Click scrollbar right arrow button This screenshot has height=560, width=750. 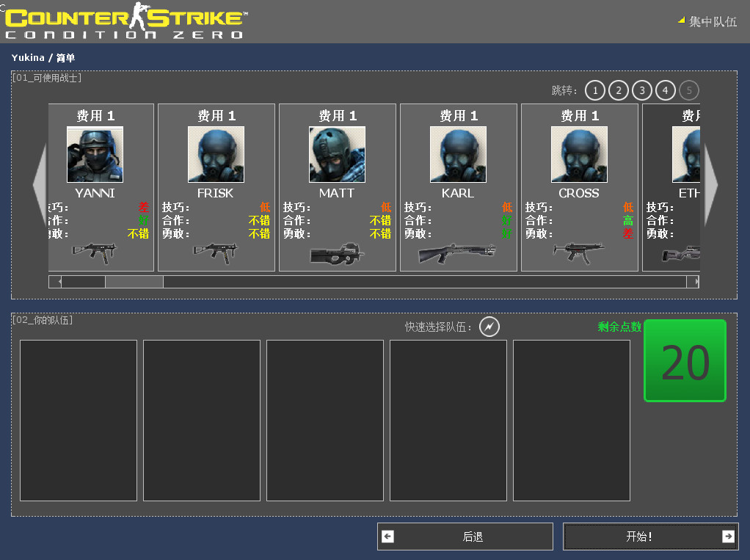click(x=693, y=282)
